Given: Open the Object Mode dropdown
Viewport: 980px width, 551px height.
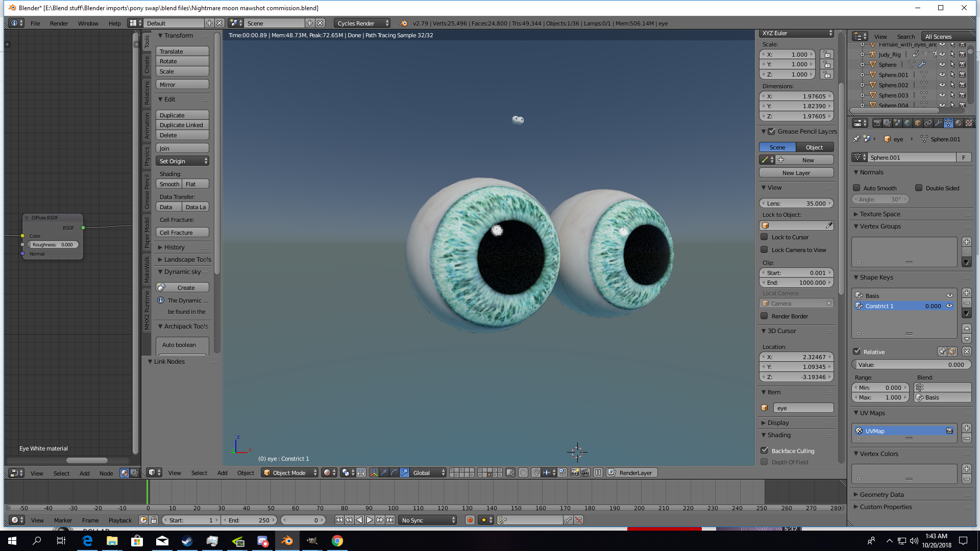Looking at the screenshot, I should [289, 472].
